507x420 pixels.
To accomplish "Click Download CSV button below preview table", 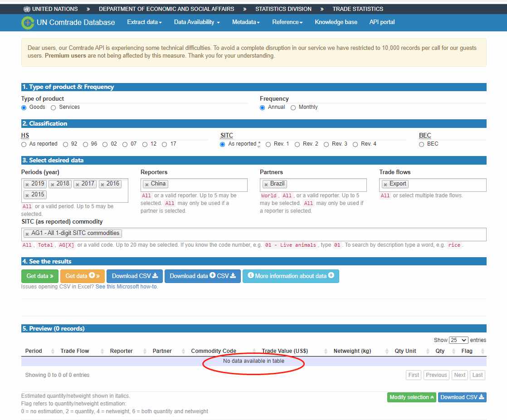I will [462, 397].
